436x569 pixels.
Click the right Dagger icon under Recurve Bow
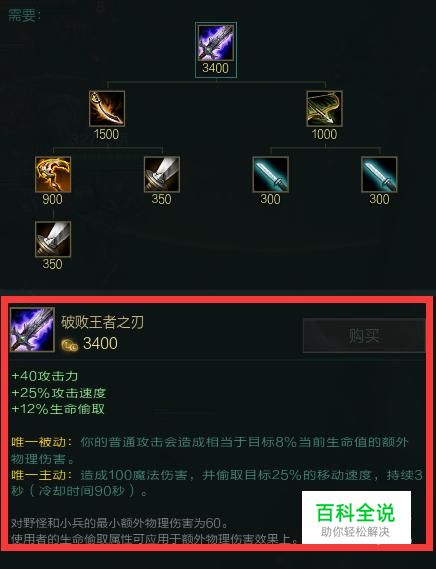[379, 174]
